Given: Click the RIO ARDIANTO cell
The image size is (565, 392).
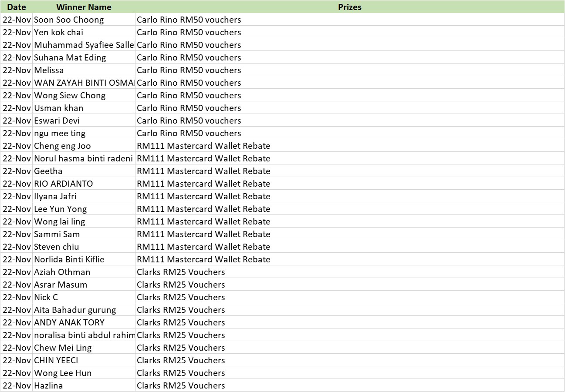Looking at the screenshot, I should tap(64, 184).
